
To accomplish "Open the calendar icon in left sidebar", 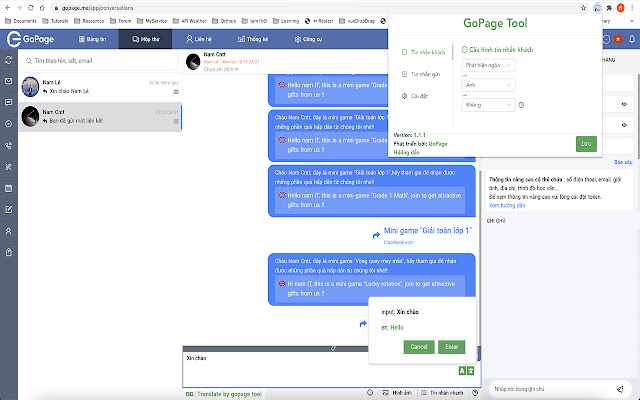I will click(9, 188).
